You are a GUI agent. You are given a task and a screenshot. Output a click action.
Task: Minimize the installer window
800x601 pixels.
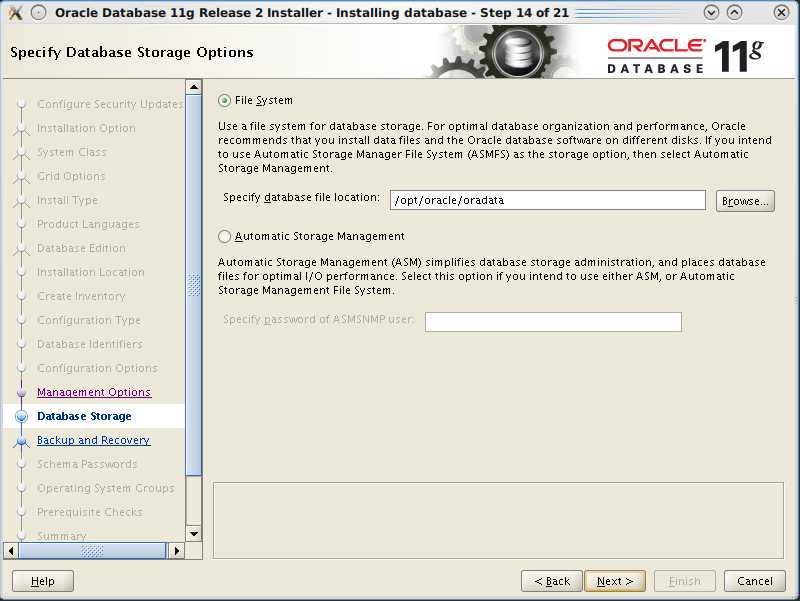[x=711, y=12]
